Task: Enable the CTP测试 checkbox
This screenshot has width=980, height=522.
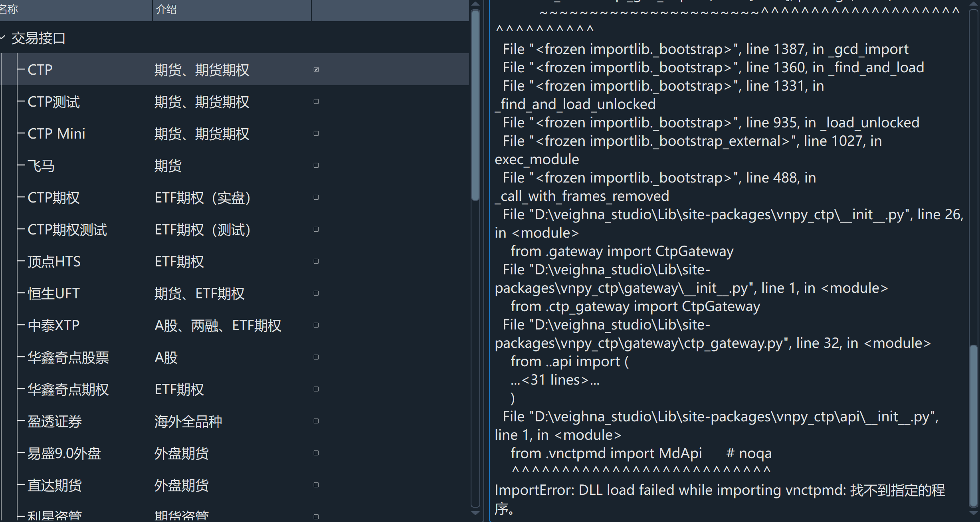Action: pos(316,101)
